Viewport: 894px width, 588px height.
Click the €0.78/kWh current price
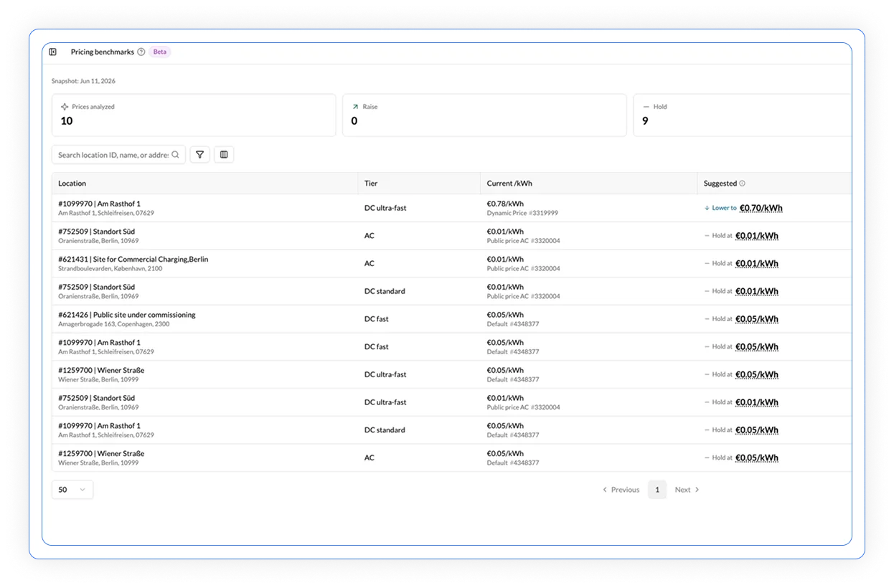505,204
